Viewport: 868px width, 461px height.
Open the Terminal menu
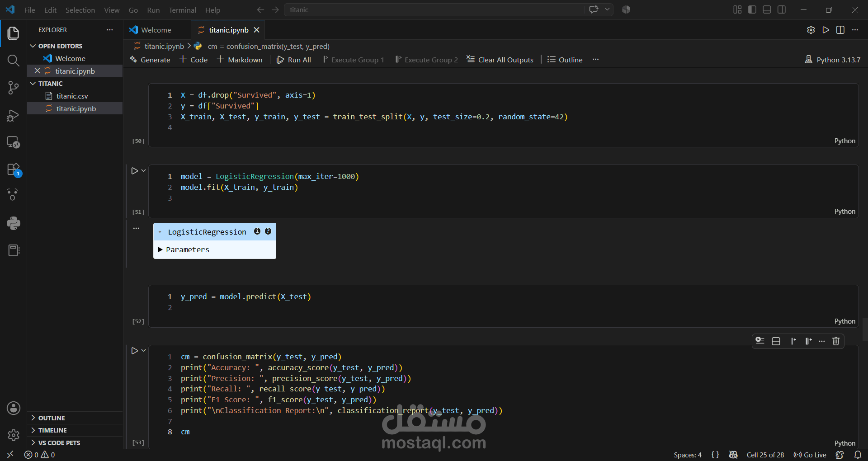pos(183,10)
